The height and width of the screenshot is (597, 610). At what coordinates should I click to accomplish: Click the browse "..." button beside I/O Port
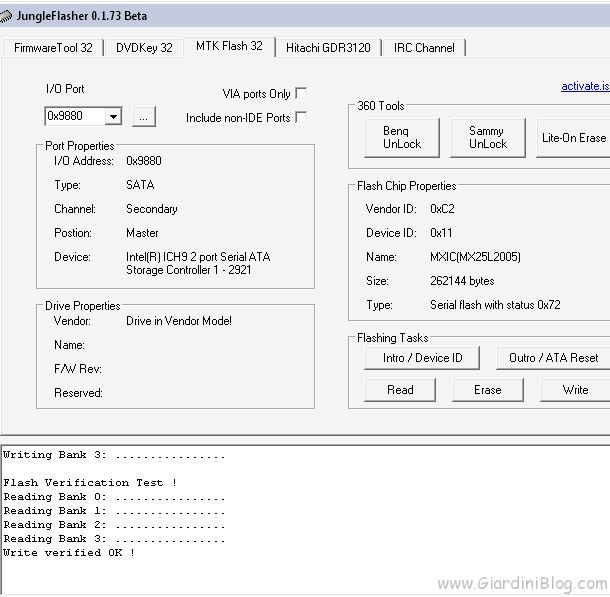[x=144, y=117]
